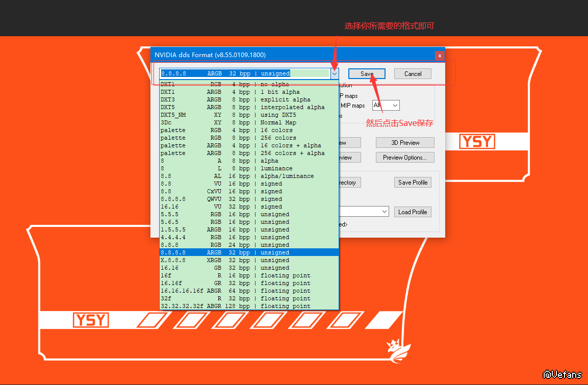Pick 1.5.5.5 ARGB 16 bpp unsigned

pyautogui.click(x=249, y=230)
